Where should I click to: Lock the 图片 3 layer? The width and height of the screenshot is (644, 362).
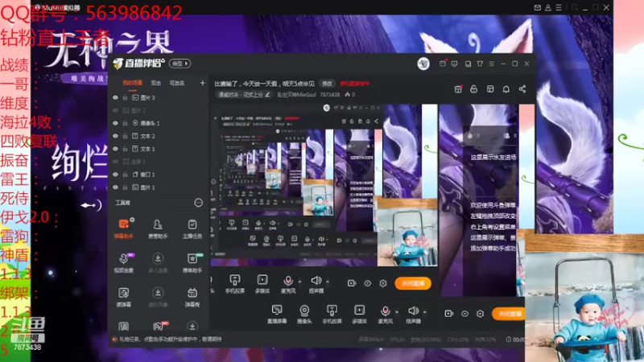click(x=125, y=97)
